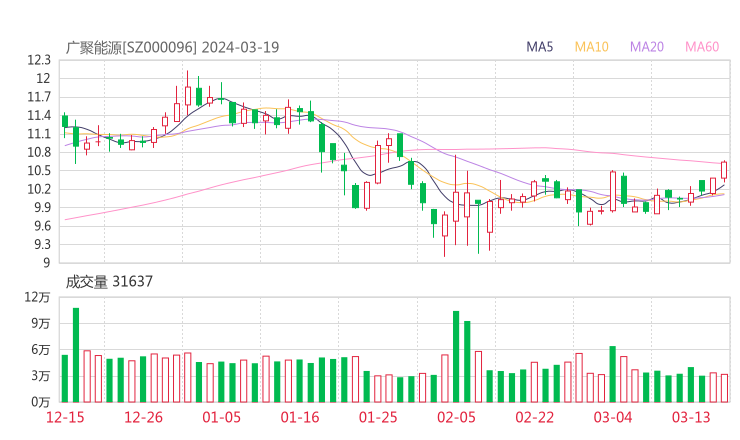Click the 02-05 date axis label
Image resolution: width=740 pixels, height=440 pixels.
456,417
